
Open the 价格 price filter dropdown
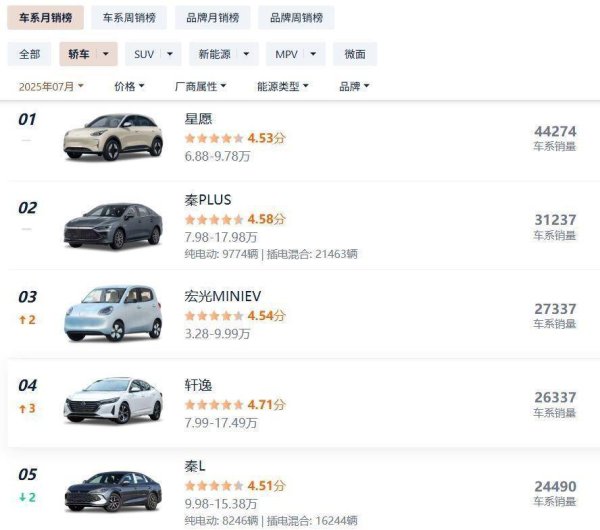130,87
